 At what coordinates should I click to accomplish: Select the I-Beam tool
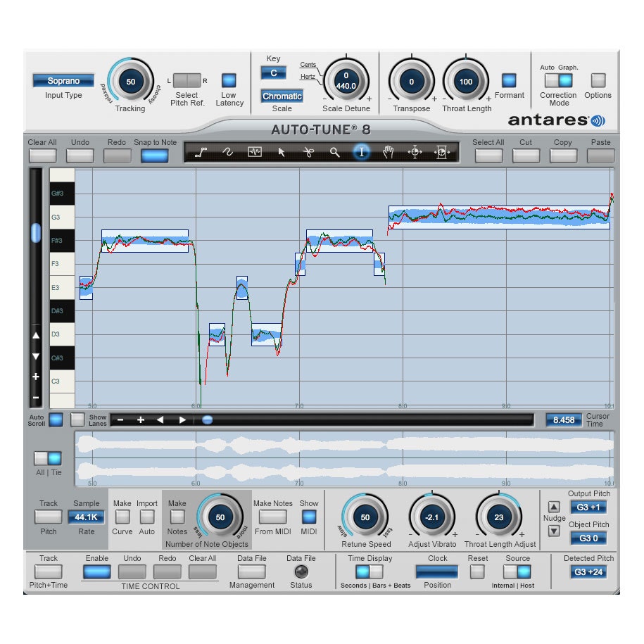pos(362,152)
